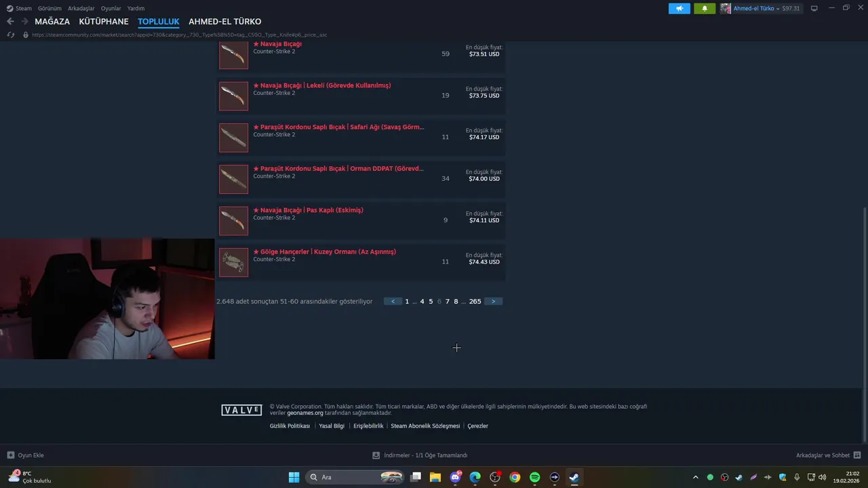
Task: Open Steam announcements megaphone button
Action: click(679, 8)
